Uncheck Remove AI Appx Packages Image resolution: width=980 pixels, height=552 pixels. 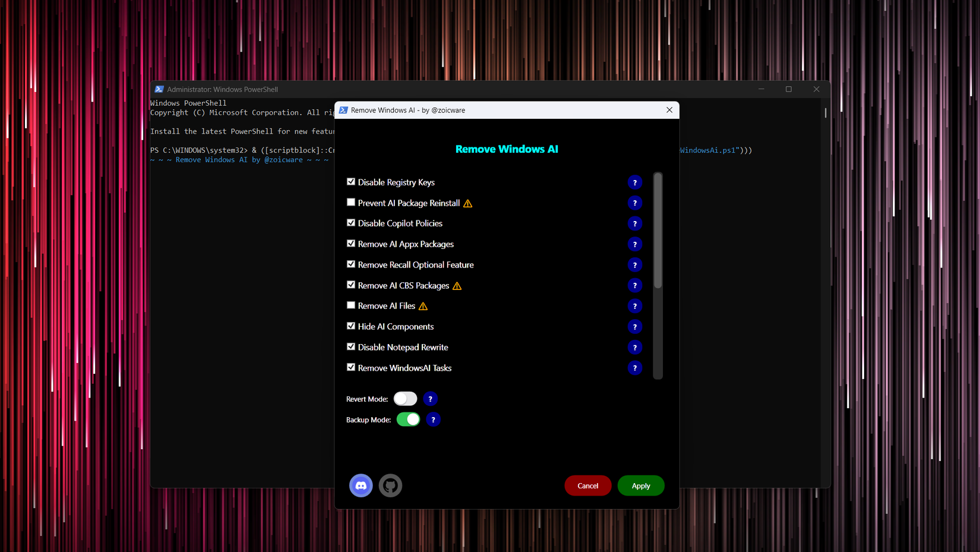tap(351, 244)
